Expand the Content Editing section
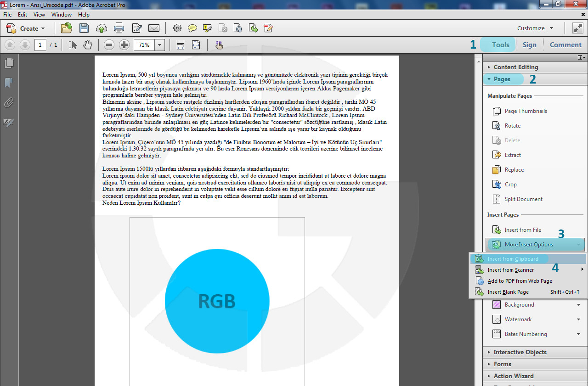 [x=535, y=67]
